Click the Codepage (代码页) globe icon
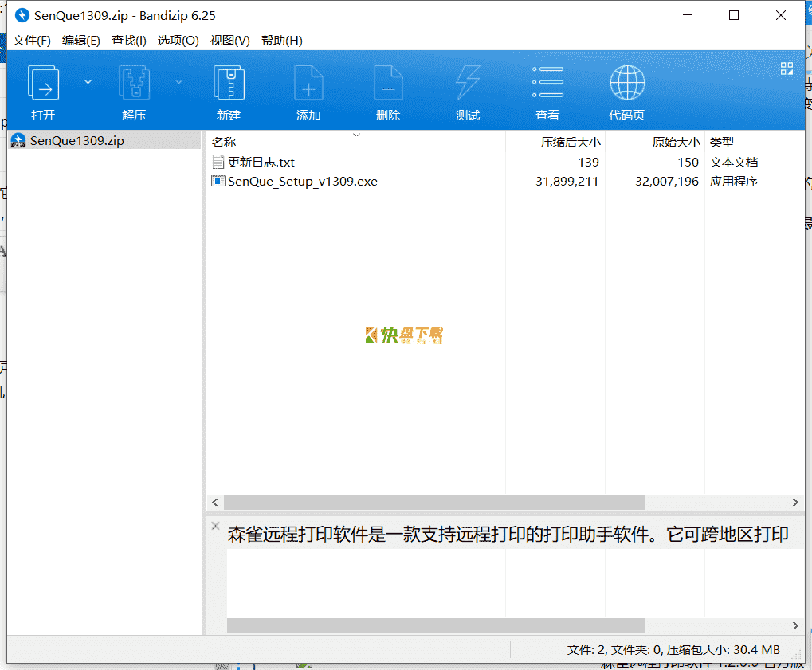Viewport: 812px width, 670px height. tap(627, 83)
